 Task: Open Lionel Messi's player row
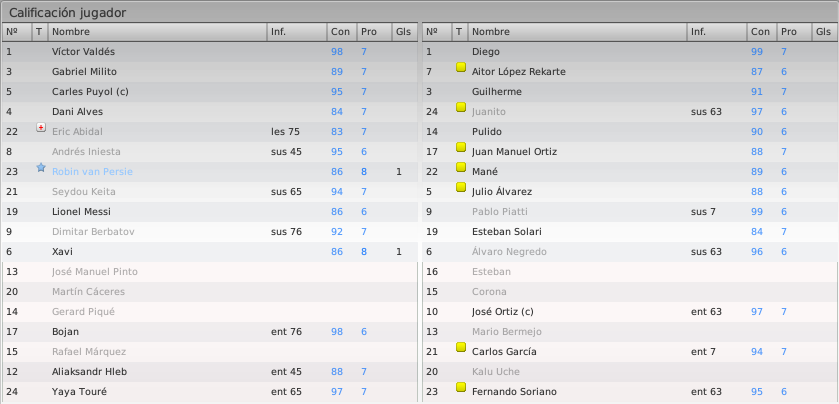210,212
